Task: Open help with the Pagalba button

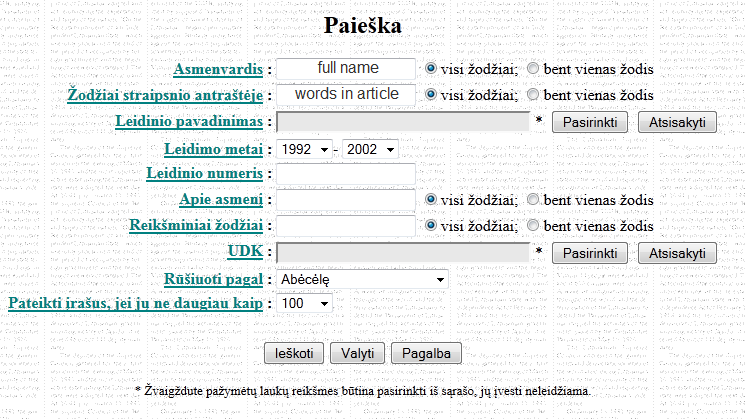Action: (x=426, y=353)
